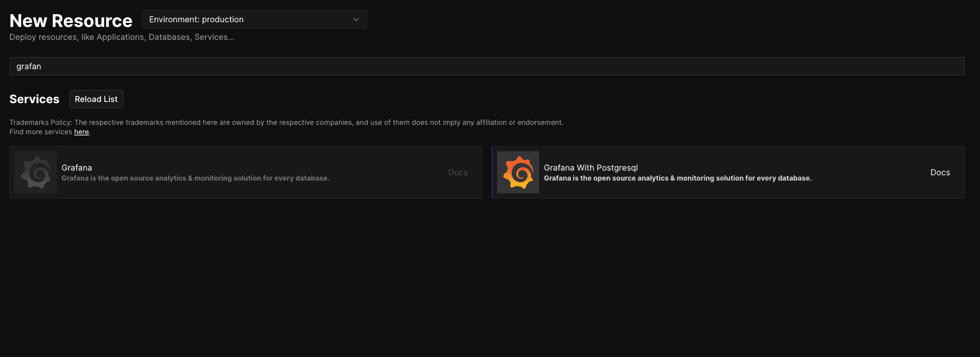This screenshot has height=357, width=980.
Task: Click the orange Grafana With Postgresql logo
Action: (518, 172)
